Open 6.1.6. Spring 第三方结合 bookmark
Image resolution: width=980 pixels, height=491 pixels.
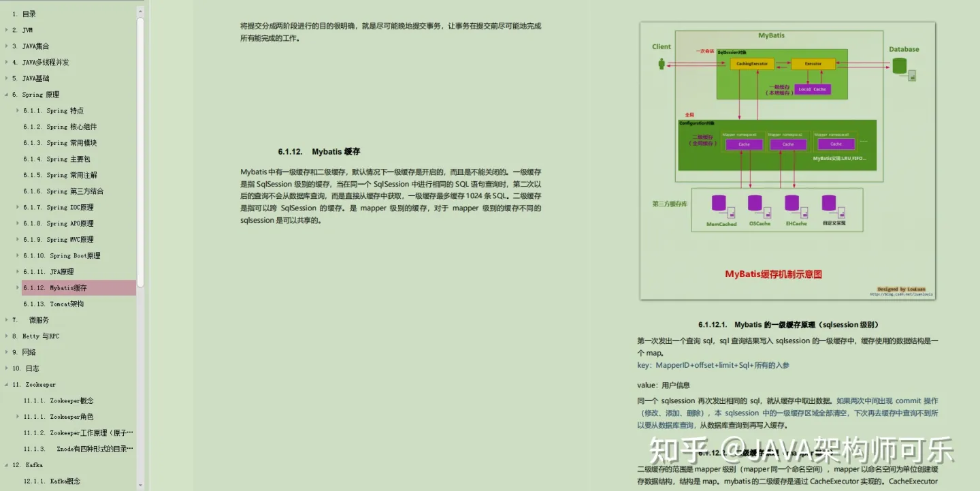tap(63, 191)
